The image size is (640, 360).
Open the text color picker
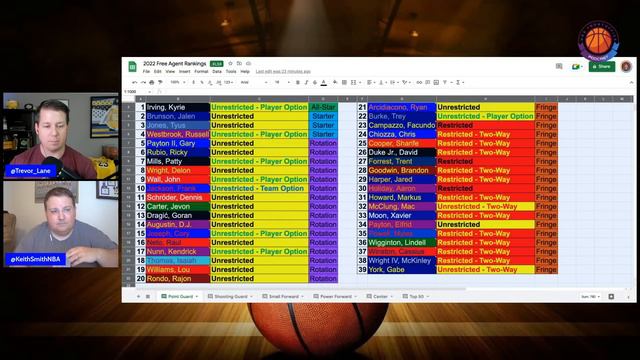(324, 82)
